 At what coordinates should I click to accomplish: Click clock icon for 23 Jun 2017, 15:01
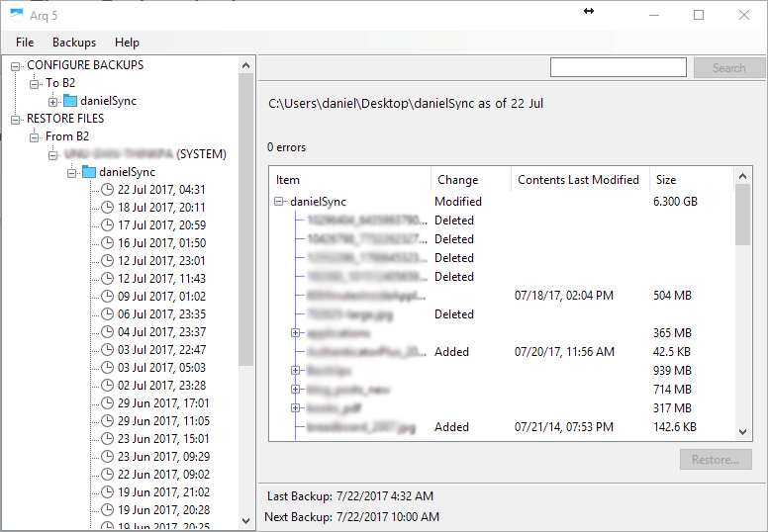click(107, 438)
